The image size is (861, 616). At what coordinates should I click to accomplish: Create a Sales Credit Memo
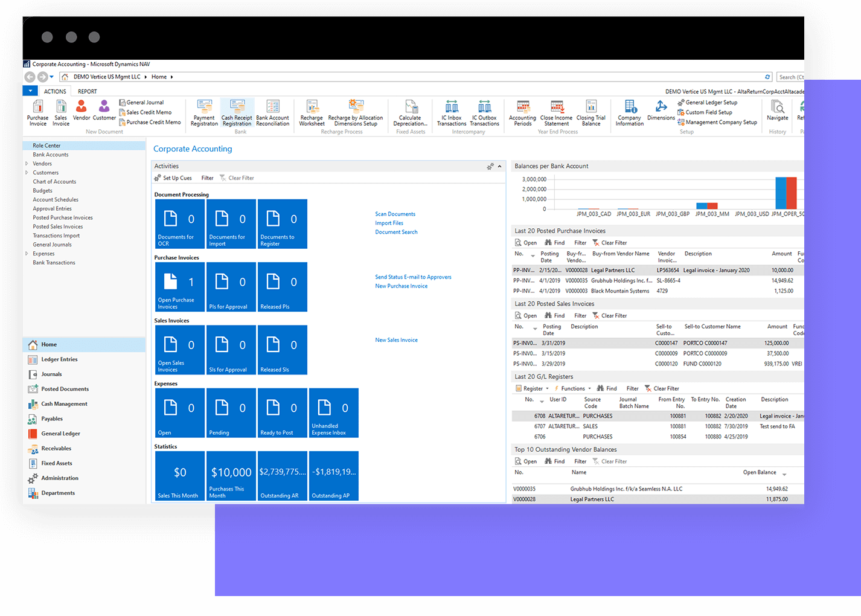click(x=145, y=112)
